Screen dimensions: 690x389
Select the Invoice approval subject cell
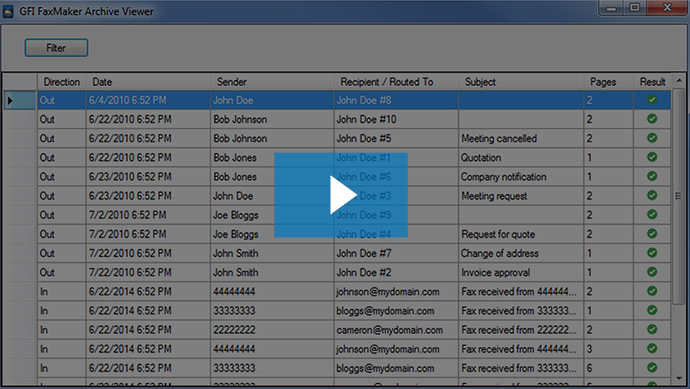click(521, 272)
